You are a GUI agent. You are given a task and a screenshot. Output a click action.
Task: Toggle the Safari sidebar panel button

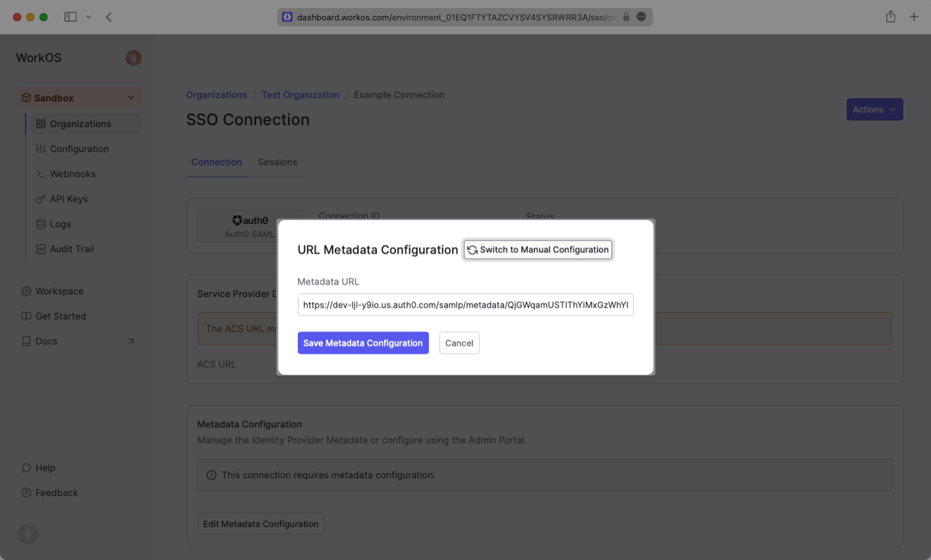tap(71, 17)
